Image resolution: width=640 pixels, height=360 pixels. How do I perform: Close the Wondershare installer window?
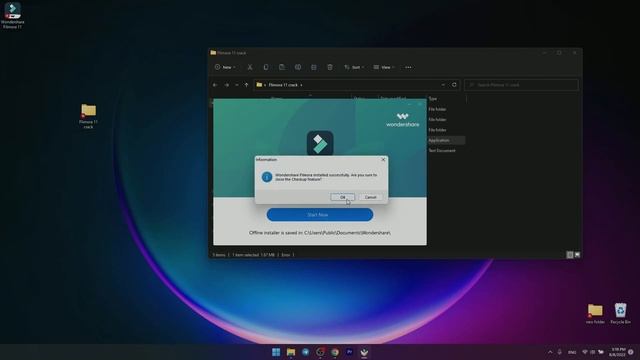tap(420, 104)
